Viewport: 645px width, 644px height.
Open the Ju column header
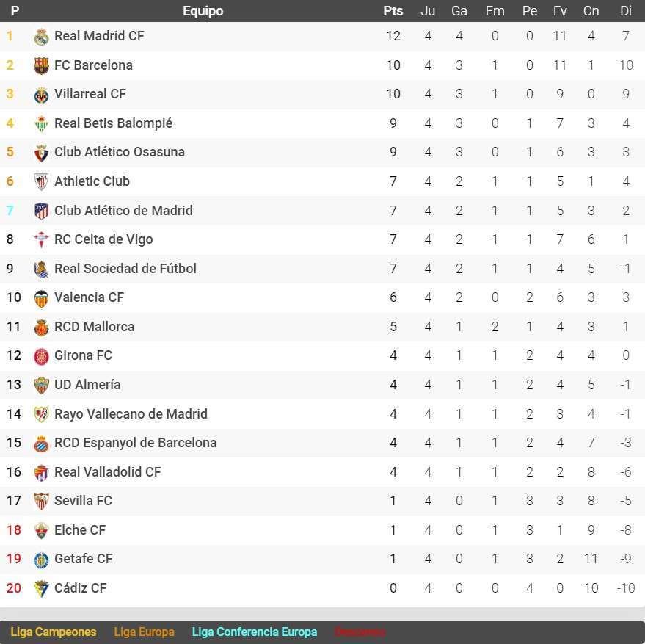[428, 11]
